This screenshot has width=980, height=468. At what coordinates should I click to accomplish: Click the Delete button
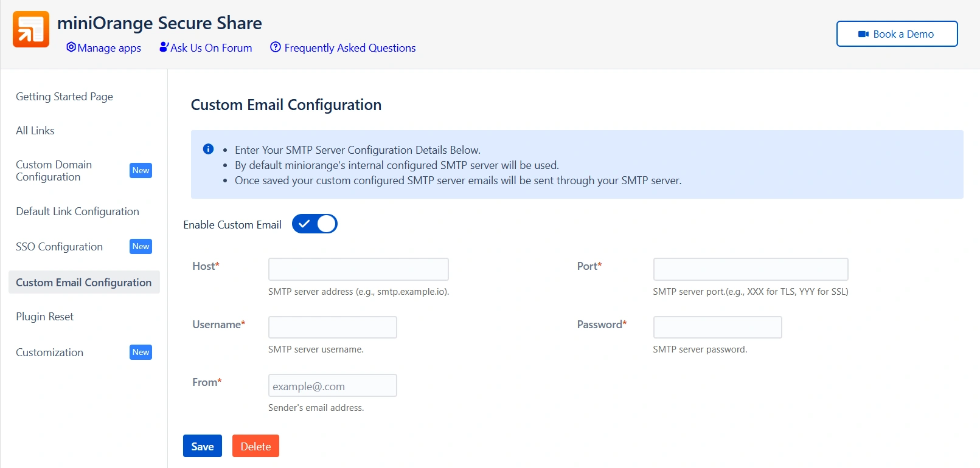255,446
